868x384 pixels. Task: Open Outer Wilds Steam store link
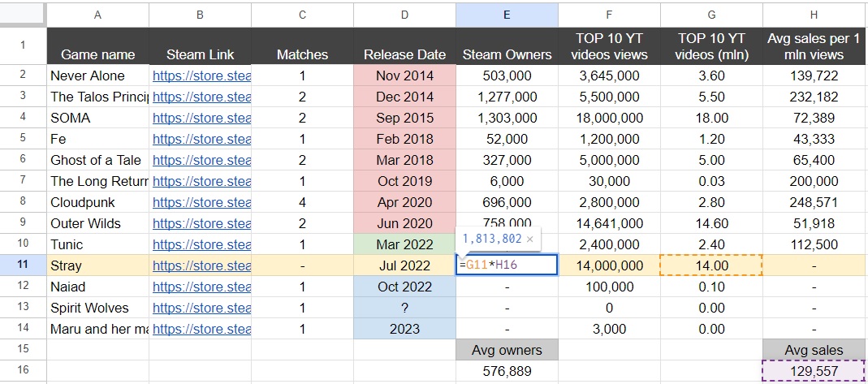(201, 223)
